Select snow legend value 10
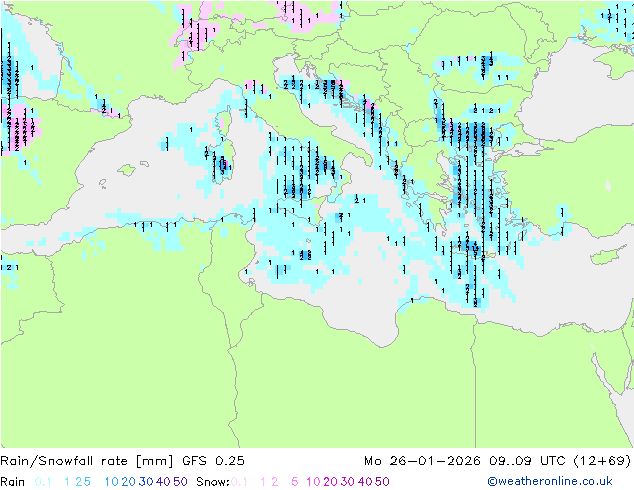The image size is (634, 490). coord(313,482)
